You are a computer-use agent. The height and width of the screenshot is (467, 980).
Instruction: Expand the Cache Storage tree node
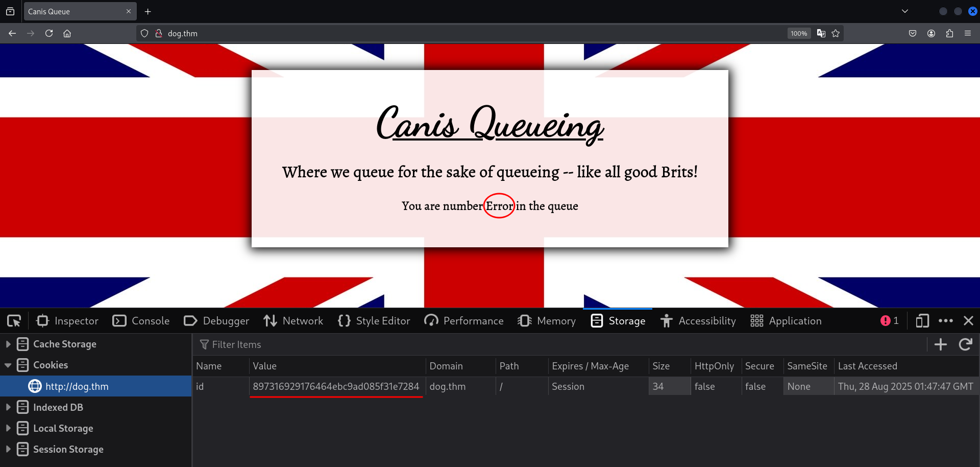(8, 344)
